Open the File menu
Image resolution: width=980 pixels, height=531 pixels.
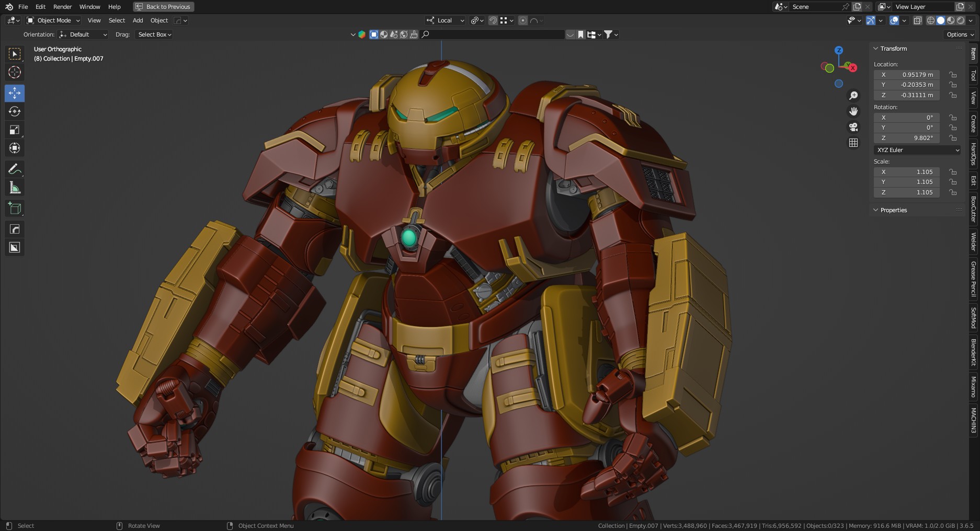pos(23,7)
